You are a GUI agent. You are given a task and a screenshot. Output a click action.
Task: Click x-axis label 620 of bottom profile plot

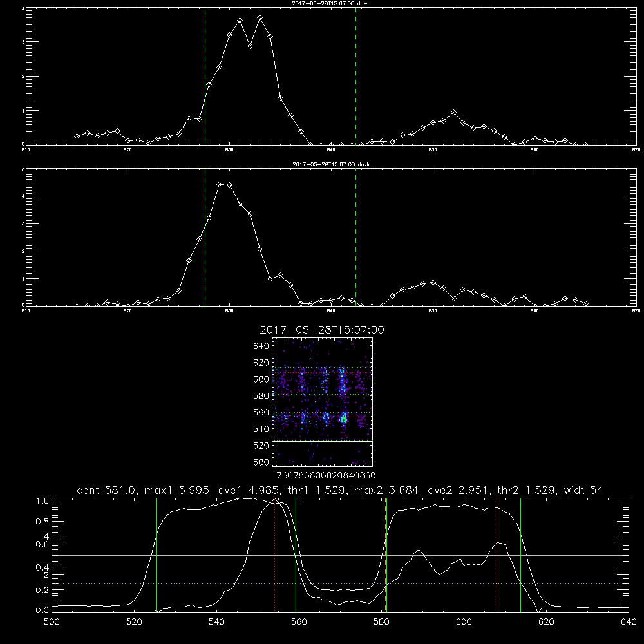(546, 622)
